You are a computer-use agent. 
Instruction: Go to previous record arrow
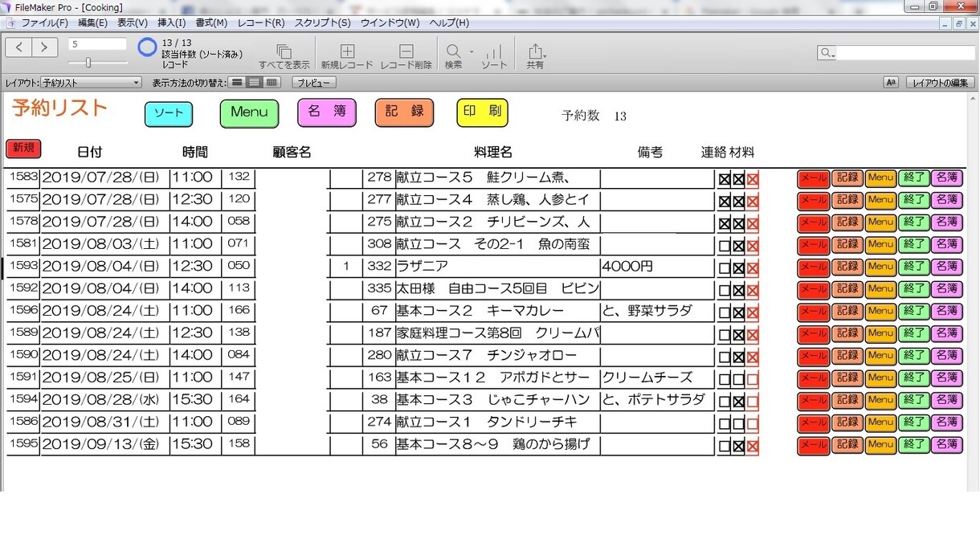point(18,47)
